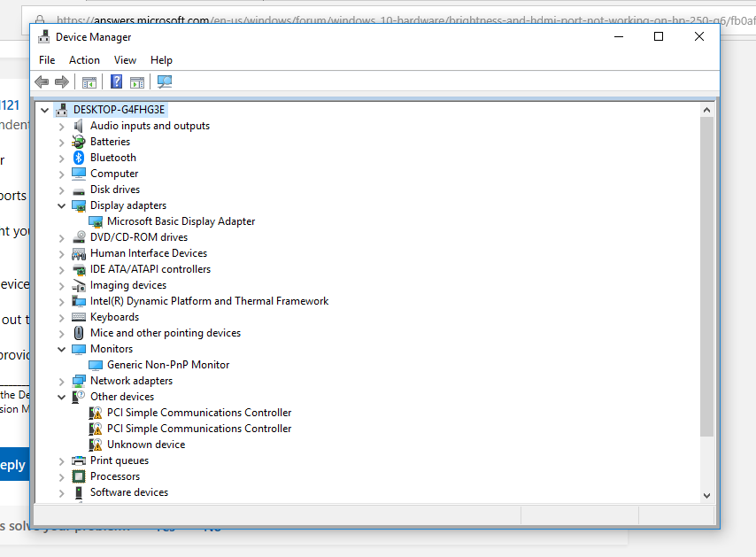Viewport: 756px width, 557px height.
Task: Click the Batteries category icon
Action: [x=79, y=142]
